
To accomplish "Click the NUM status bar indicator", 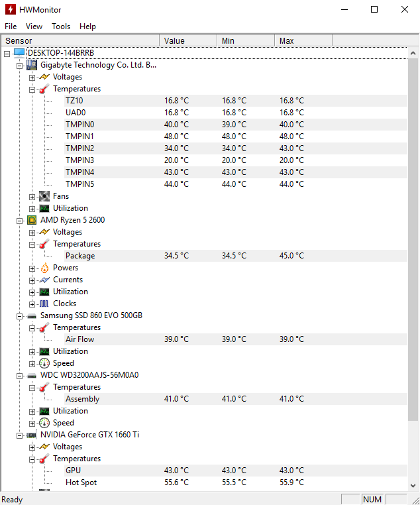I will point(372,500).
